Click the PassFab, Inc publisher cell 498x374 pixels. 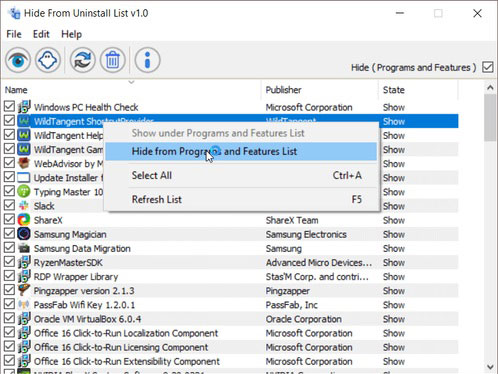tap(292, 305)
